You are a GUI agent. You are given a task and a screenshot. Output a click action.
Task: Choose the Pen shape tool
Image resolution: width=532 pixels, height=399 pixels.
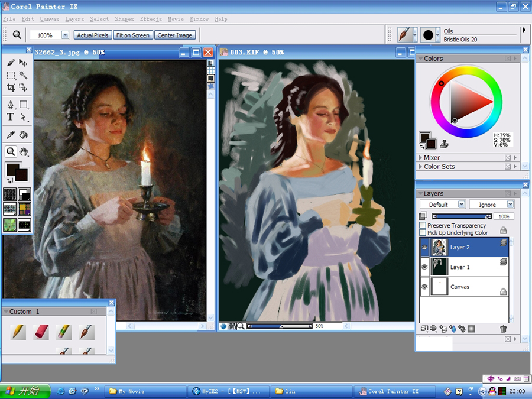click(x=11, y=105)
